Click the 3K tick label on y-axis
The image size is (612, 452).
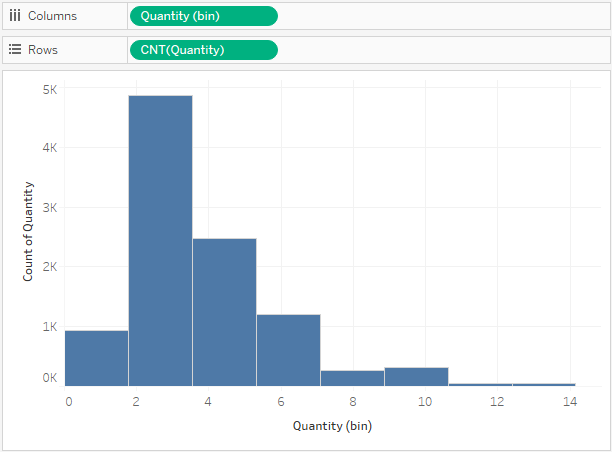tap(50, 207)
